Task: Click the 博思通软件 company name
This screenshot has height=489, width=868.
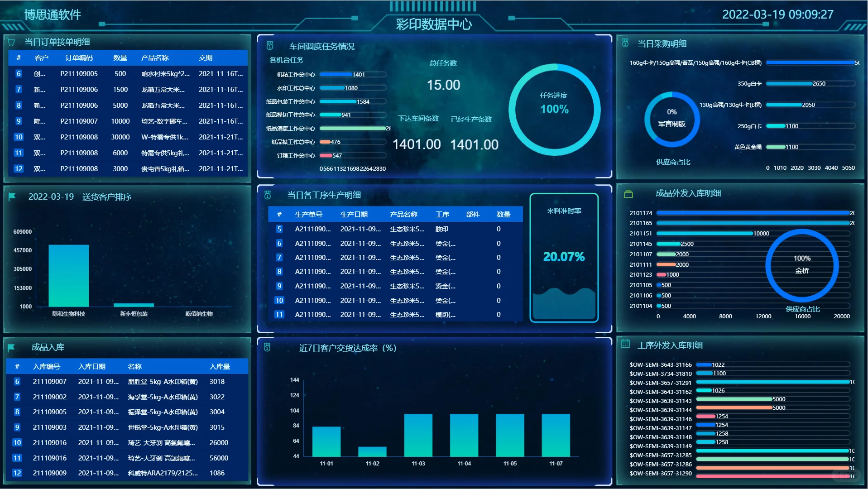Action: point(53,15)
